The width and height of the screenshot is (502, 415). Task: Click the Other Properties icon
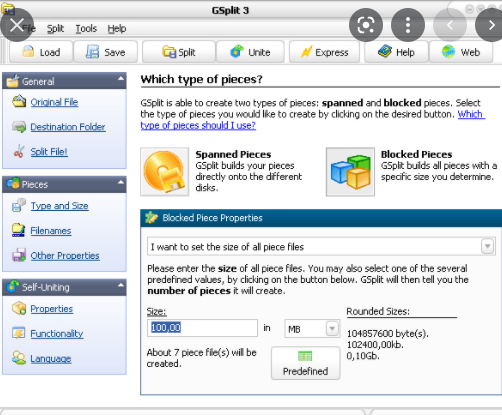click(19, 255)
